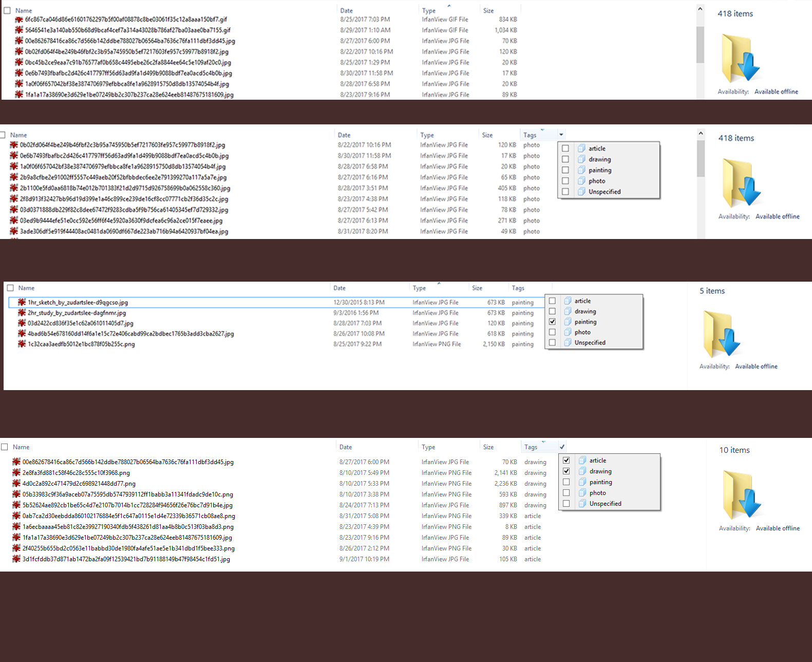Click the icon beside 05b33983c9f36a9aceb png
Screen dimensions: 812x662
tap(16, 494)
